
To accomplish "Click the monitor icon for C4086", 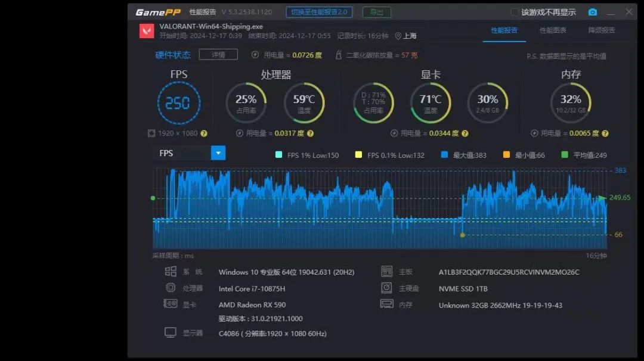I will click(171, 332).
